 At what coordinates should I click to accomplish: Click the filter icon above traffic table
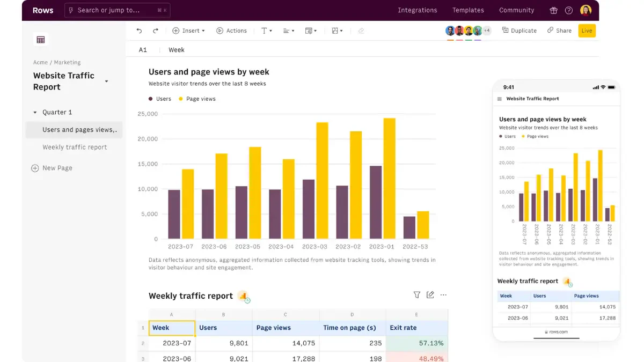point(417,295)
